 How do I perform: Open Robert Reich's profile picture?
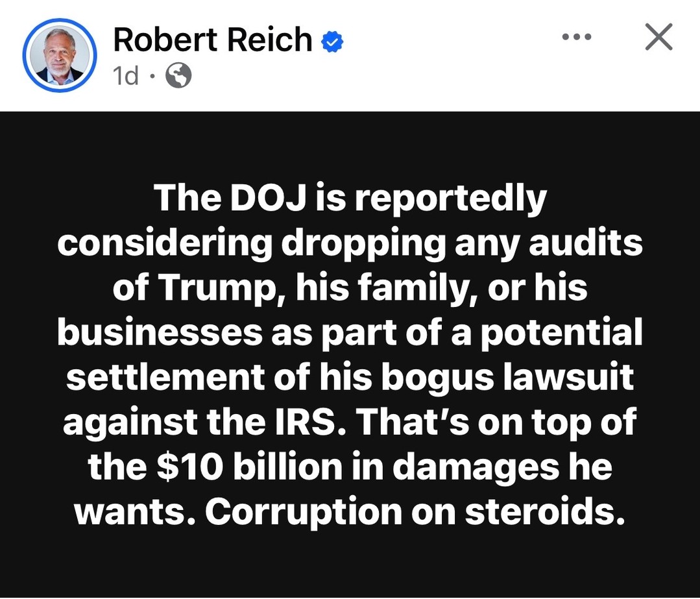tap(60, 55)
